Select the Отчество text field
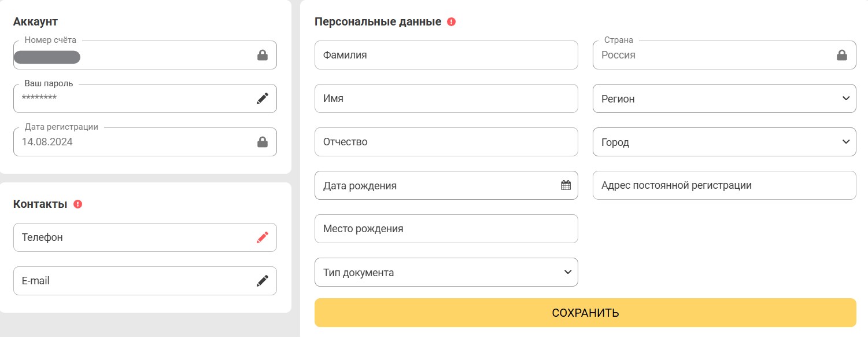Viewport: 868px width, 337px height. 446,141
